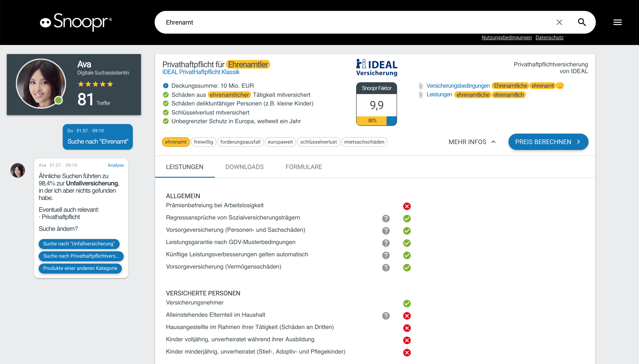Click the 80% progress bar in Snoopr Faktor
The image size is (639, 364).
[376, 120]
